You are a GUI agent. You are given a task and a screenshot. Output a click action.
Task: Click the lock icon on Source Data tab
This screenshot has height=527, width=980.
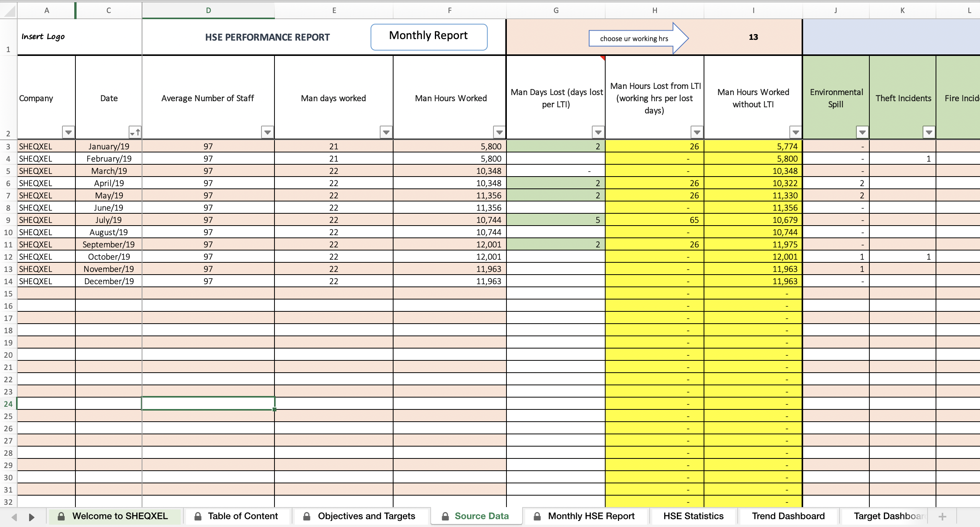[x=445, y=516]
